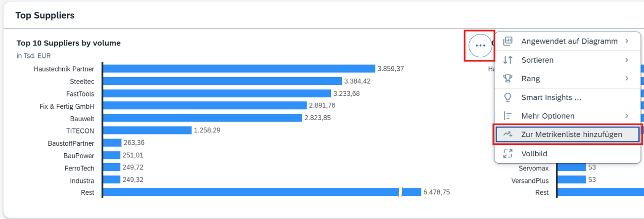The height and width of the screenshot is (219, 644).
Task: Select Zur Metrikenliste hinzufügen menu entry
Action: (x=571, y=134)
